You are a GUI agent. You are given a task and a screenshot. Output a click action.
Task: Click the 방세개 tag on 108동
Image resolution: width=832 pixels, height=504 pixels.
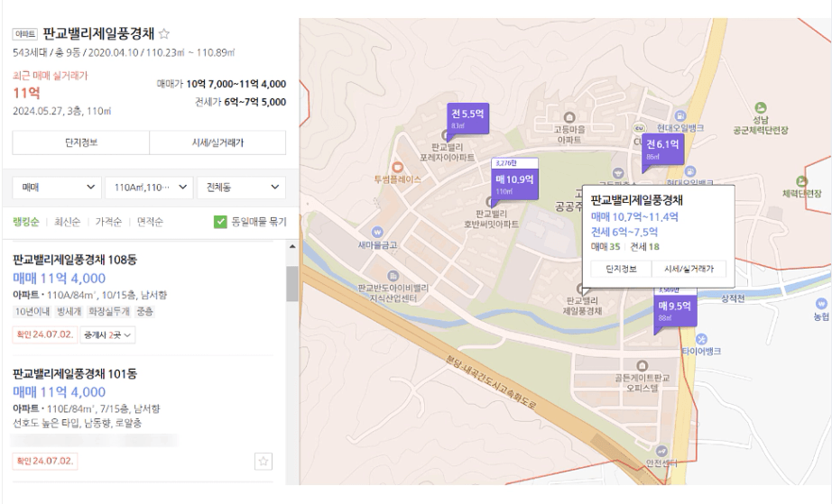pos(69,312)
